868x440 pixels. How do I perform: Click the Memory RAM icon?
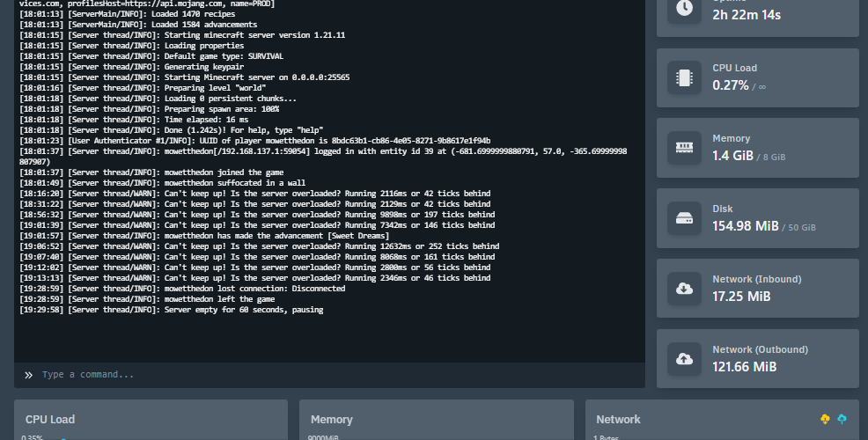pyautogui.click(x=684, y=147)
